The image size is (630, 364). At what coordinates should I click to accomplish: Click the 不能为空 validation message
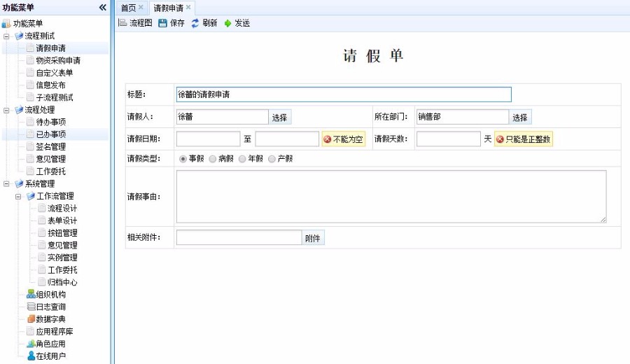pos(344,139)
